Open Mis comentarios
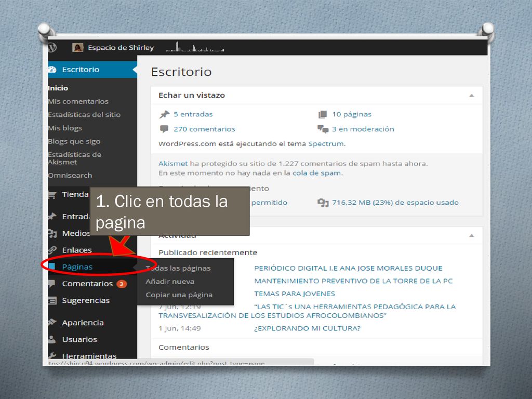The height and width of the screenshot is (399, 532). point(78,101)
